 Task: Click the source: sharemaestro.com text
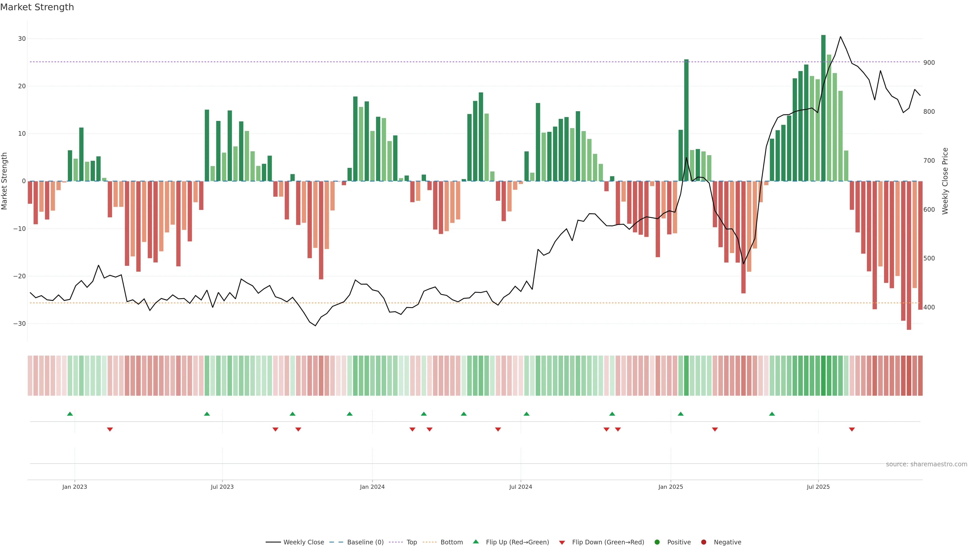click(926, 464)
